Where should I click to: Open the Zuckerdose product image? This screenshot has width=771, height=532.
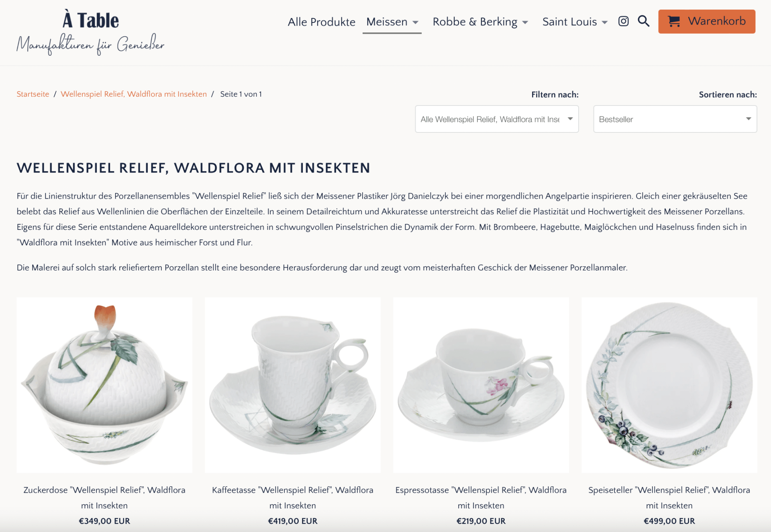104,385
